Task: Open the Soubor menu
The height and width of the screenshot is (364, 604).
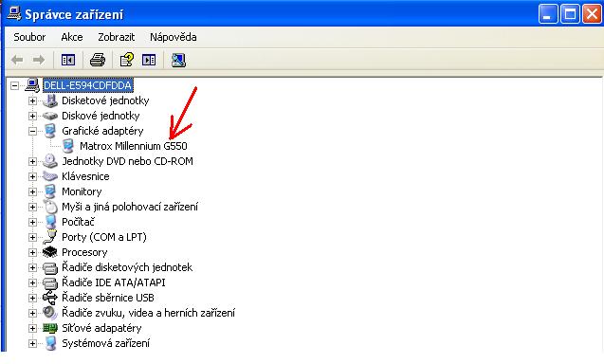Action: (x=29, y=37)
